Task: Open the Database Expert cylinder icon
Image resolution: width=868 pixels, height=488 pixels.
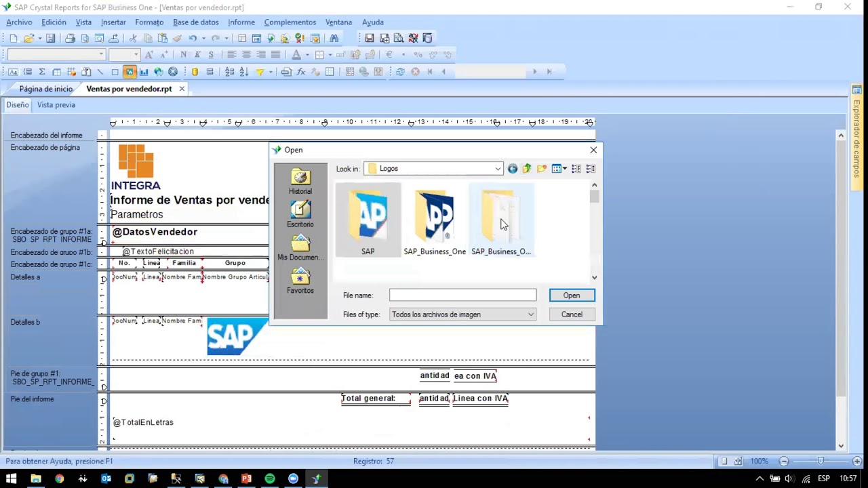Action: [195, 72]
